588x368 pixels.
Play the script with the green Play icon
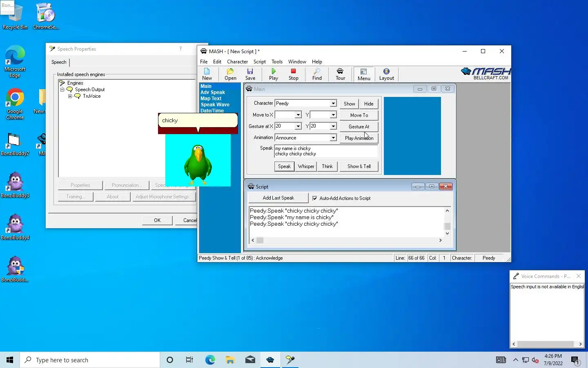point(274,74)
